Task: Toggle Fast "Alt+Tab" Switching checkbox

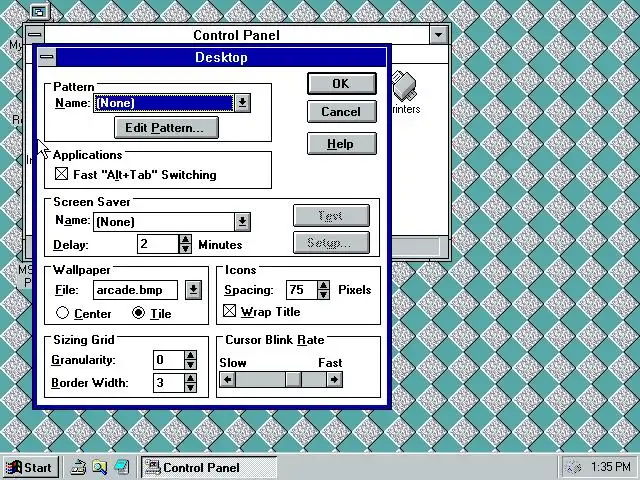Action: 62,174
